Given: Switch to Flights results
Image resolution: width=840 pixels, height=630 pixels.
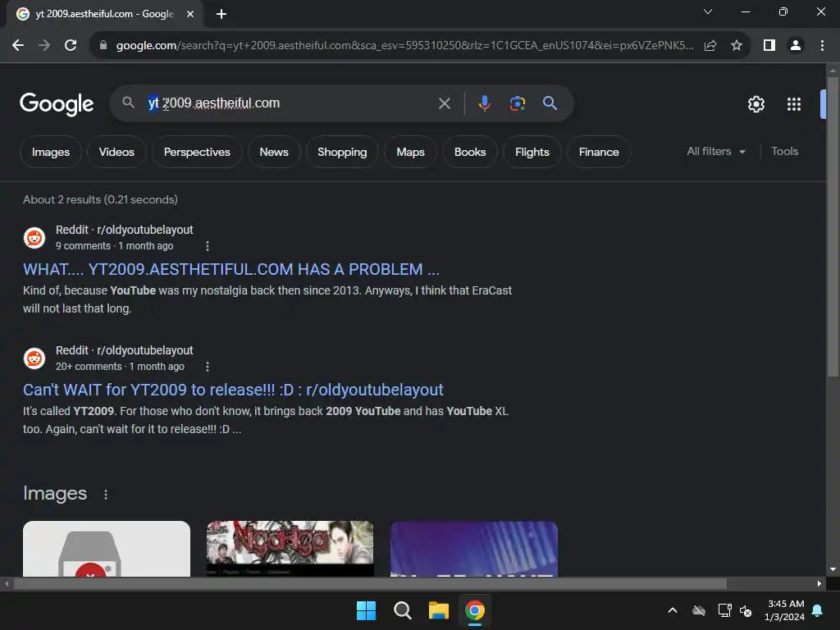Looking at the screenshot, I should (x=532, y=152).
